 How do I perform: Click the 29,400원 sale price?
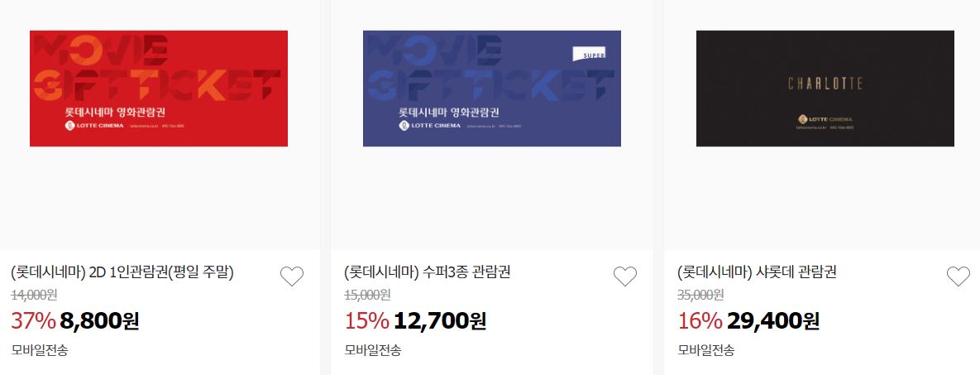[x=773, y=320]
